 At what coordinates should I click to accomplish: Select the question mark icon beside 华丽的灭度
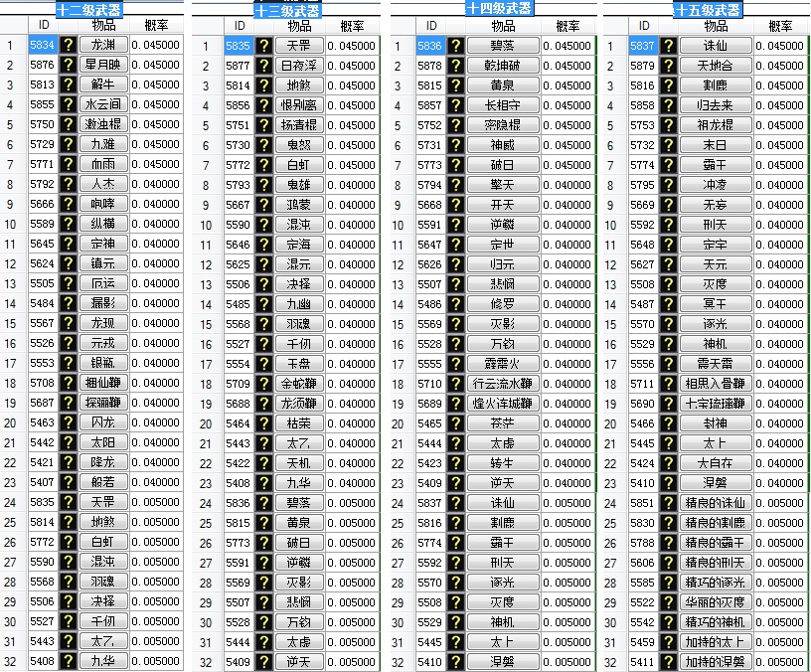[x=668, y=602]
